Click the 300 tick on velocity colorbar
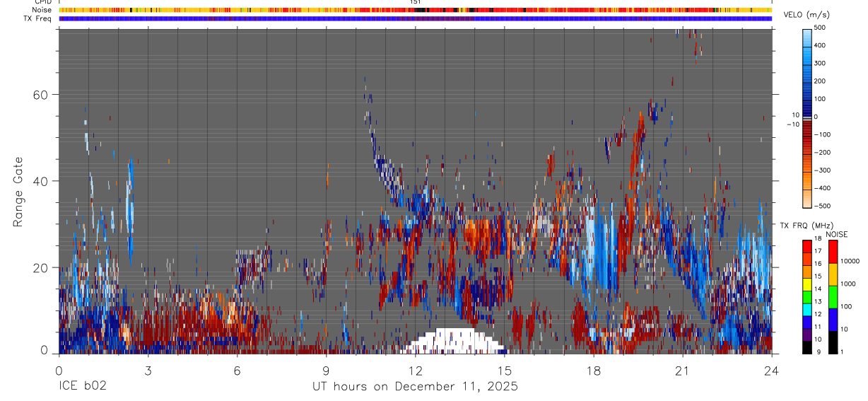Image resolution: width=868 pixels, height=401 pixels. click(821, 63)
